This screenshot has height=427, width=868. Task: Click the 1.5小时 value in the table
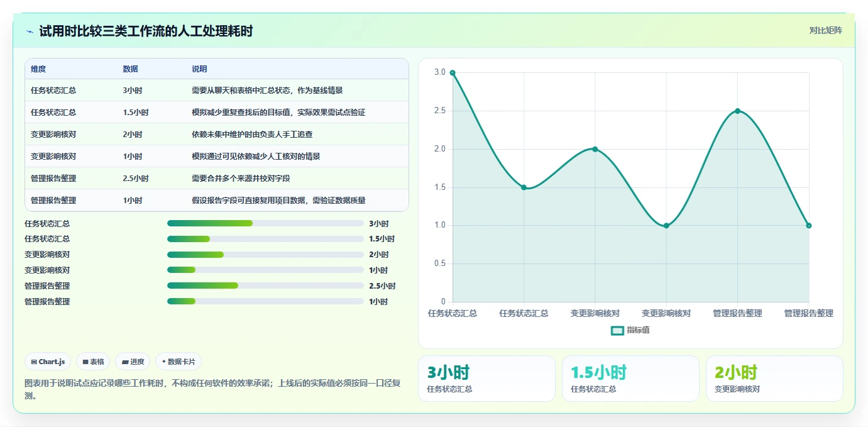point(136,113)
